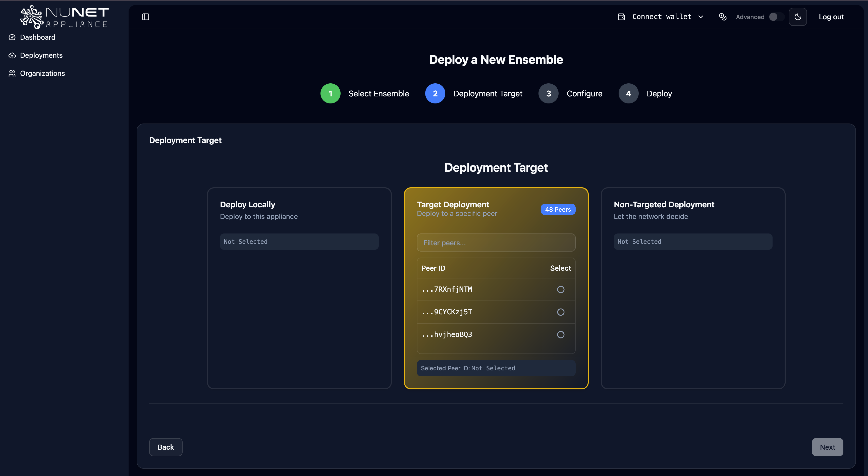This screenshot has width=868, height=476.
Task: Select the peer ...7RXnfjNTM radio button
Action: coord(560,289)
